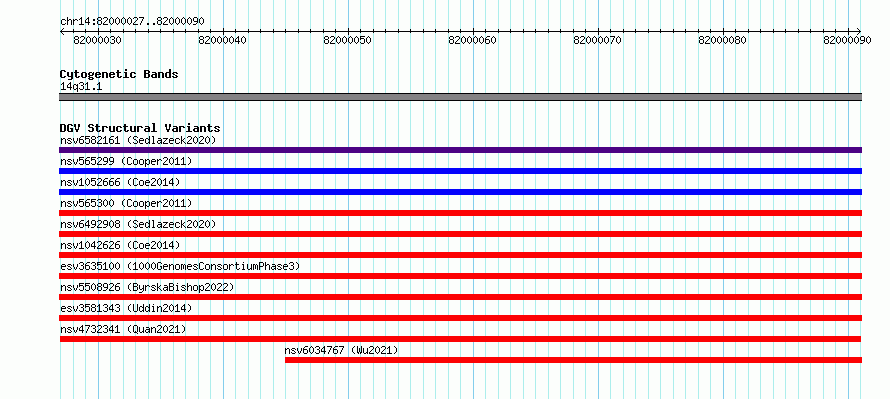This screenshot has height=399, width=890.
Task: Select the red nsv565300 variant bar
Action: click(460, 213)
